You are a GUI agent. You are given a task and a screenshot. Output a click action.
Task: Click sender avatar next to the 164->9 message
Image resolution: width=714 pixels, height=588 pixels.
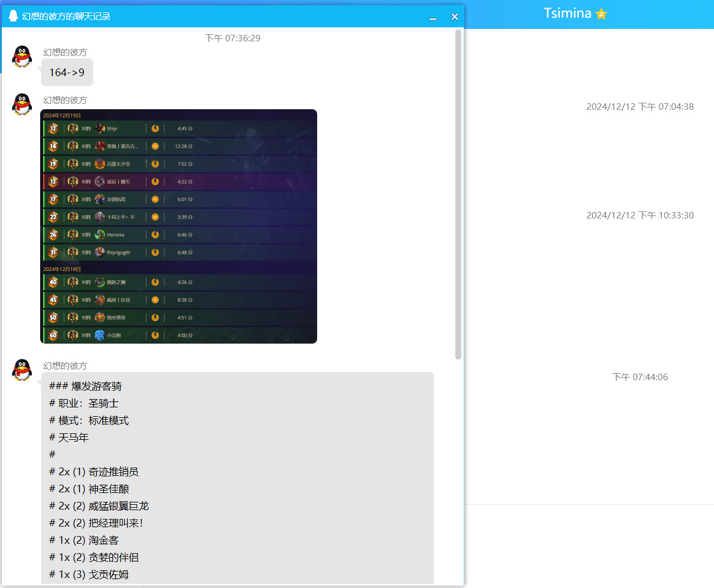pyautogui.click(x=22, y=57)
